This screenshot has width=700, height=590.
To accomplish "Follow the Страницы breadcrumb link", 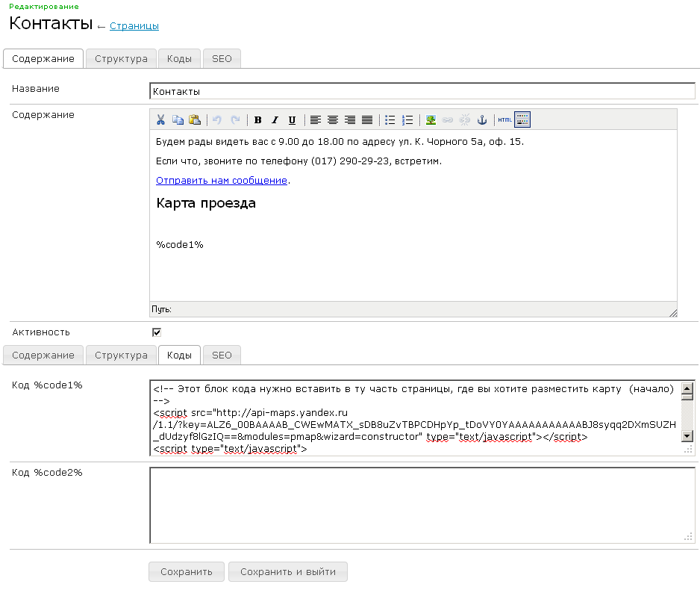I will tap(134, 26).
